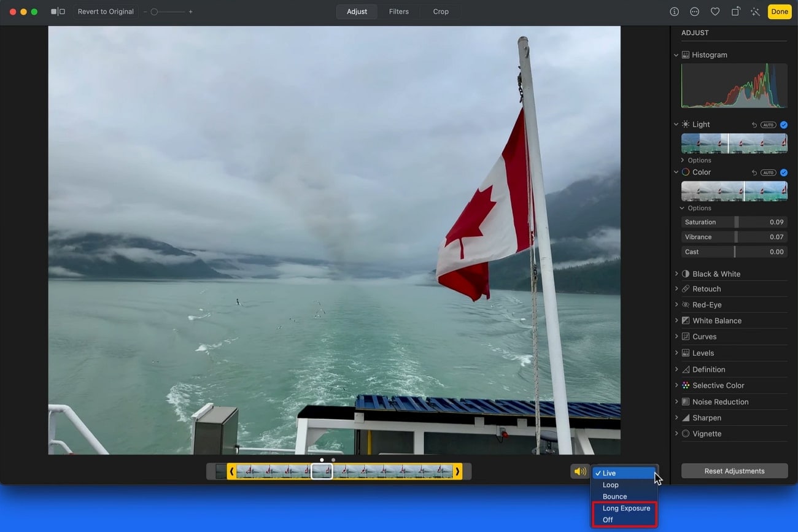Toggle AUTO for Light adjustment

(769, 125)
